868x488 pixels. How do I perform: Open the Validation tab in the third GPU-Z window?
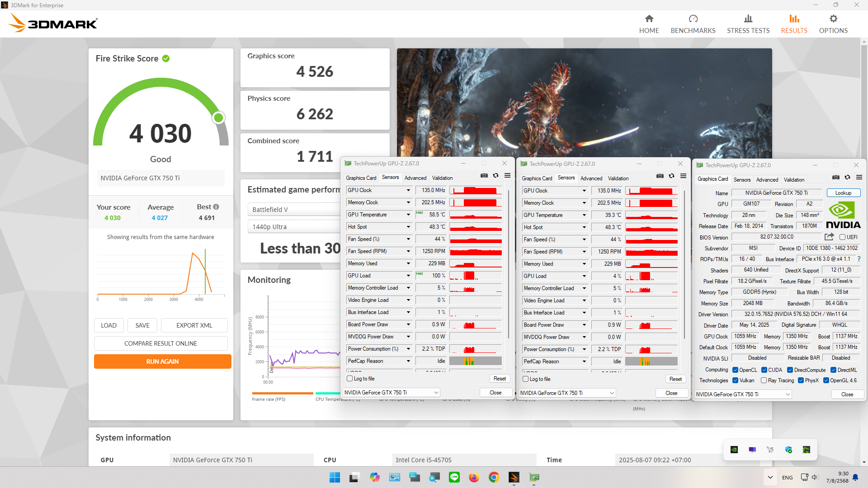click(x=794, y=180)
